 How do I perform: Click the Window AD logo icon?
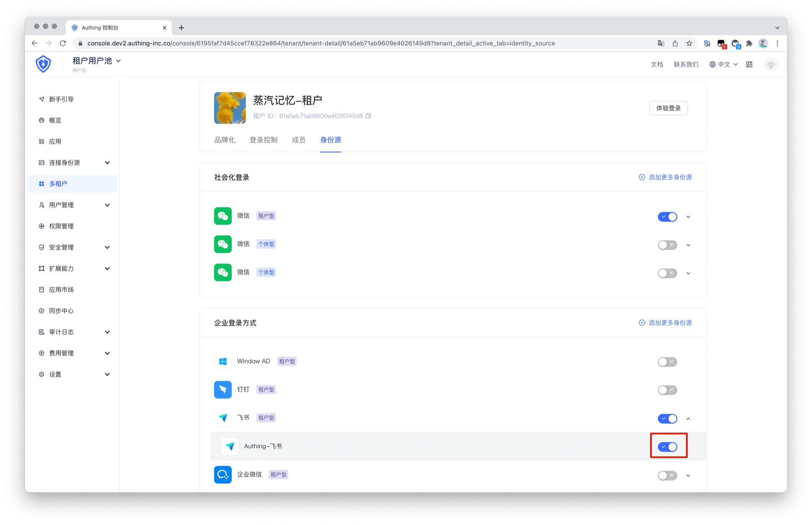pyautogui.click(x=222, y=361)
